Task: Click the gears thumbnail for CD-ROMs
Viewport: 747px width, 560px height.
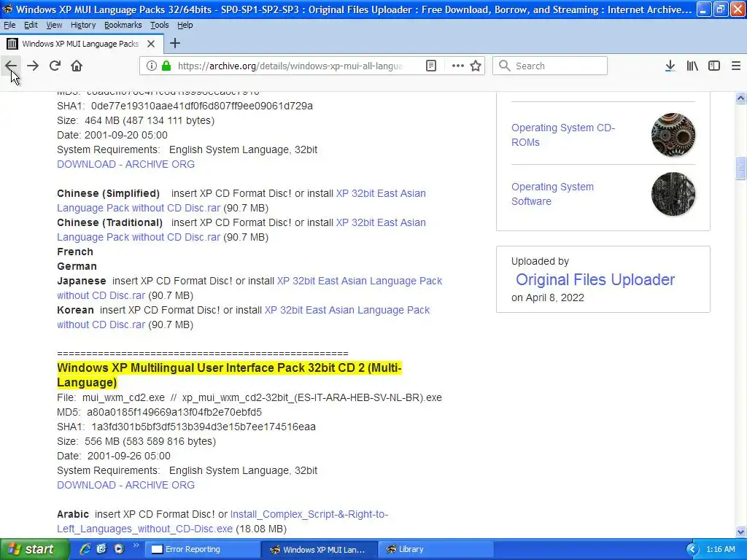Action: pyautogui.click(x=673, y=135)
